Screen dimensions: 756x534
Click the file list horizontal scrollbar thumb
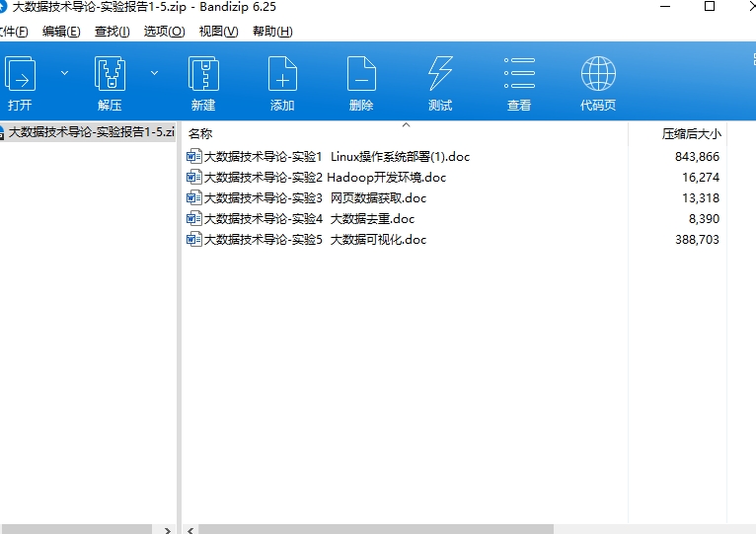click(376, 529)
